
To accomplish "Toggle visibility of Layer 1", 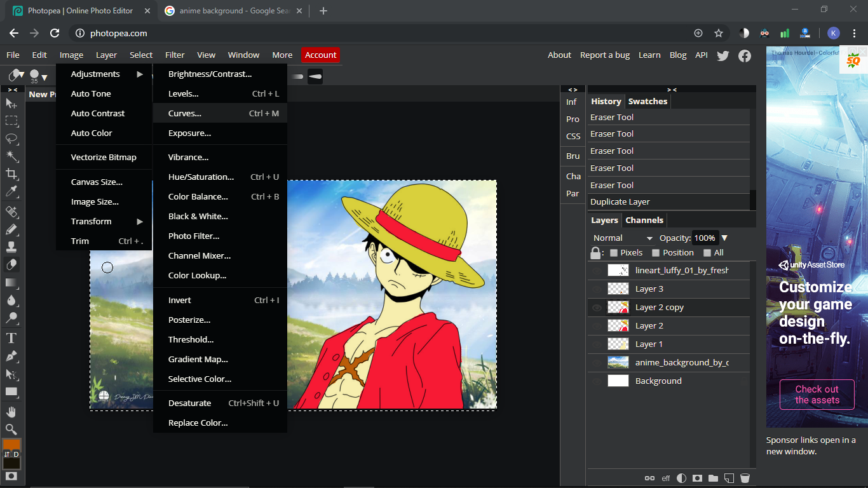I will (x=597, y=344).
